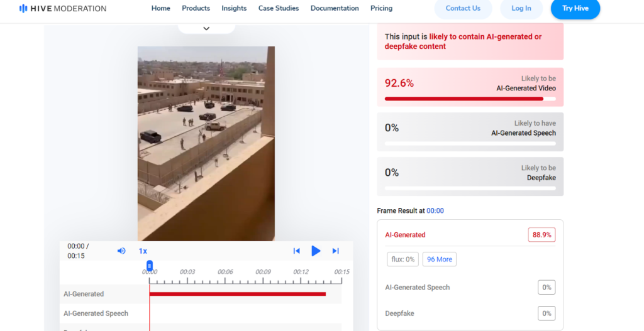Click the Hive Moderation logo
The height and width of the screenshot is (331, 644).
tap(63, 9)
